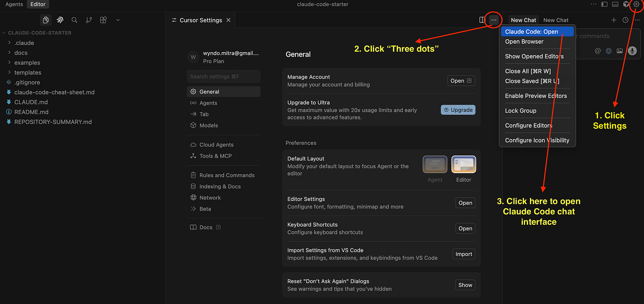This screenshot has height=304, width=644.
Task: Open Search in the sidebar toolbar
Action: 74,20
